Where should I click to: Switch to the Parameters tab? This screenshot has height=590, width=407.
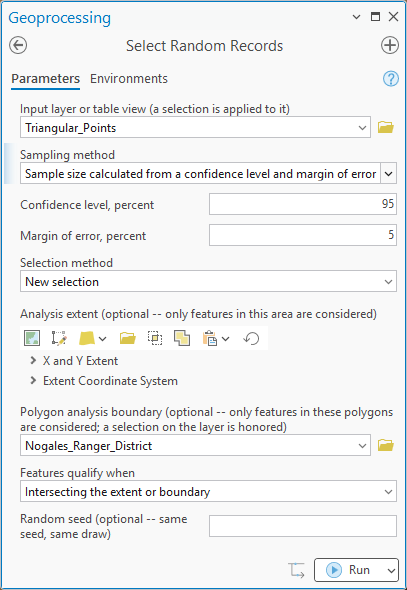pyautogui.click(x=46, y=79)
